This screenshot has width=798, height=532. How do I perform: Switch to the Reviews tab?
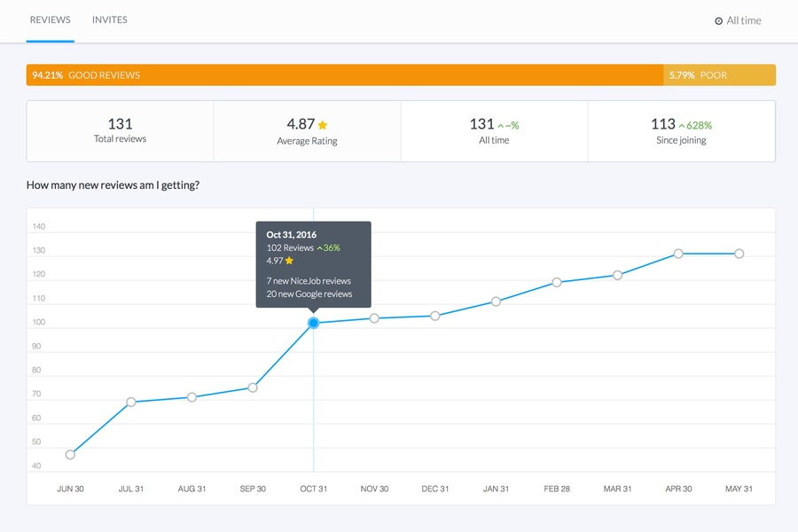(50, 20)
